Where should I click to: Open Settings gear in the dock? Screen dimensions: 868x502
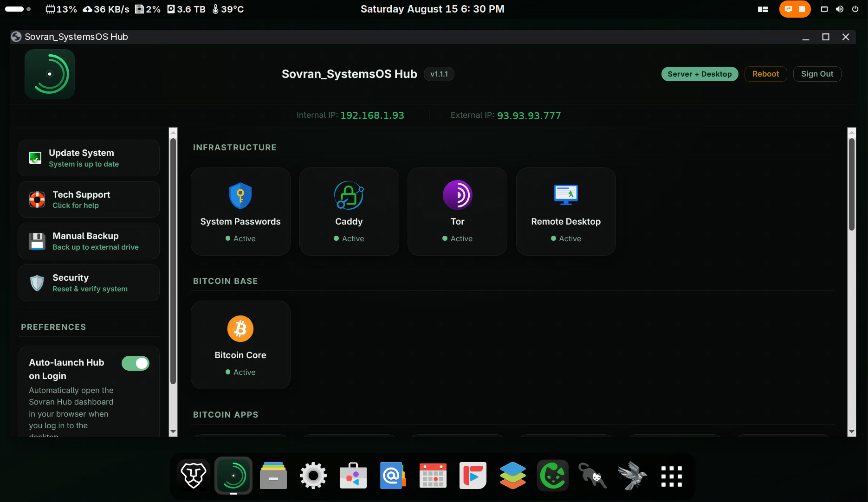(313, 476)
